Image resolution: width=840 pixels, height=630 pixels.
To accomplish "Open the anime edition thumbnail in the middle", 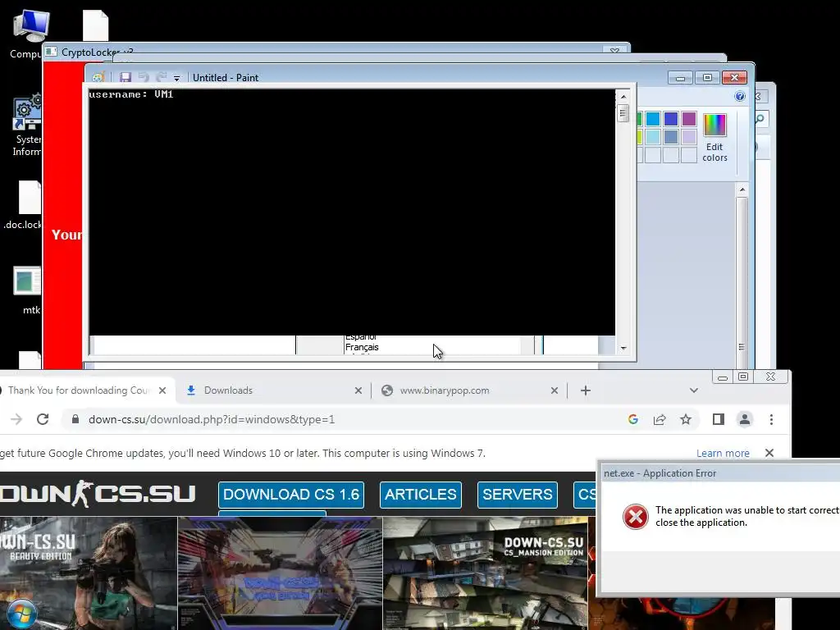I will pyautogui.click(x=281, y=573).
